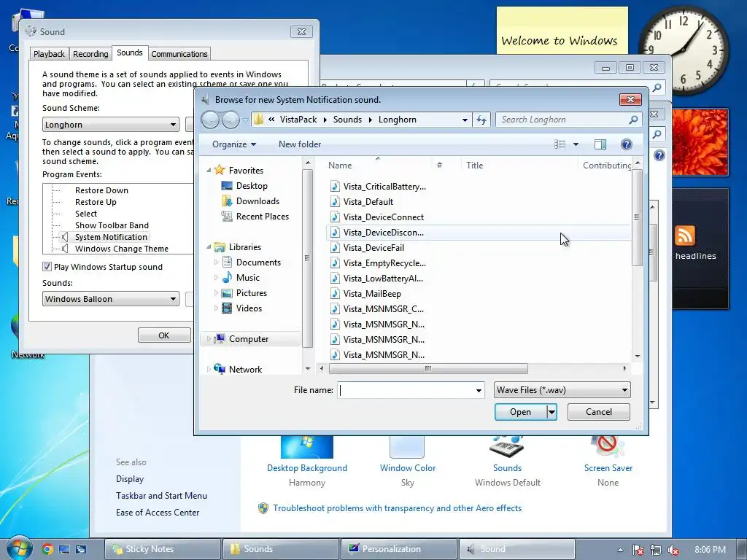This screenshot has width=747, height=560.
Task: Open the Desktop Background link
Action: (x=307, y=468)
